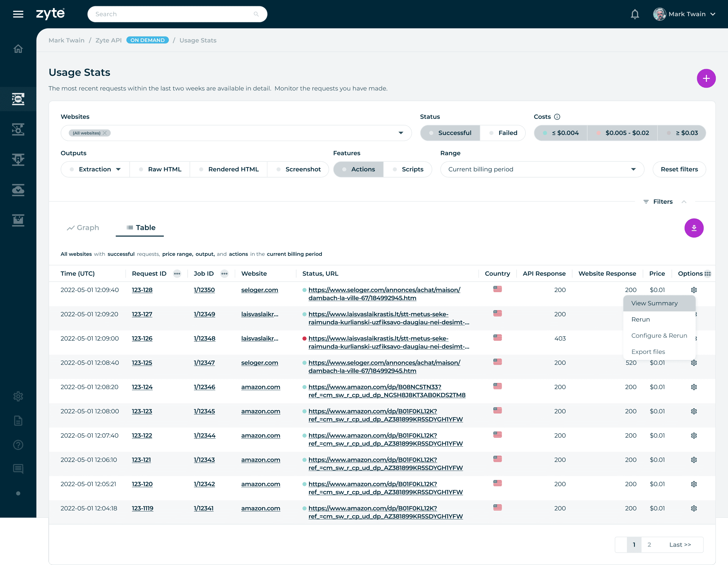Click the Costs info icon
The width and height of the screenshot is (728, 565).
pyautogui.click(x=557, y=117)
